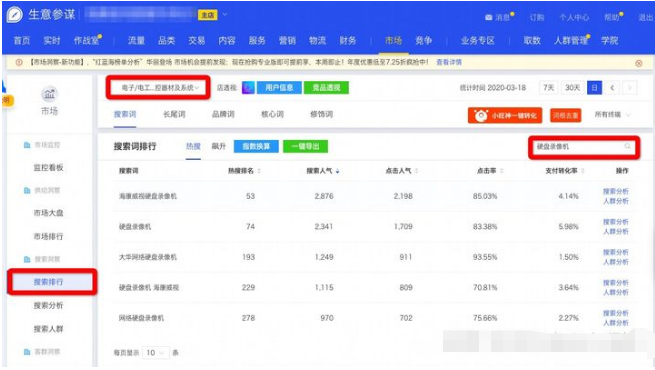
Task: Click the 小旺神一键转化 orange button
Action: pyautogui.click(x=505, y=115)
